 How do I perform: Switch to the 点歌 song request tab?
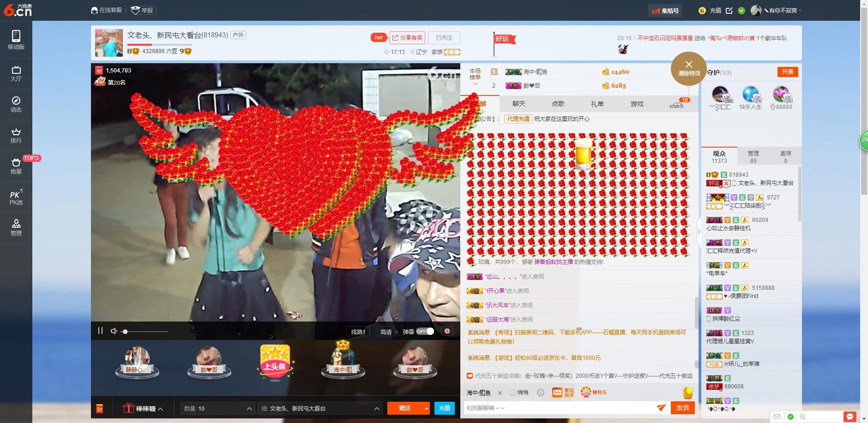click(x=558, y=104)
